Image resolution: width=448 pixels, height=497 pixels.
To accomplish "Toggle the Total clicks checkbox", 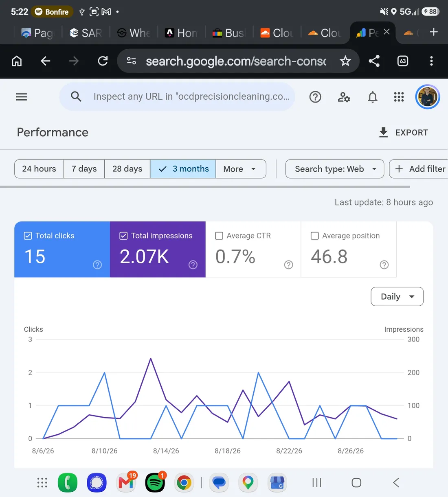I will pyautogui.click(x=28, y=236).
